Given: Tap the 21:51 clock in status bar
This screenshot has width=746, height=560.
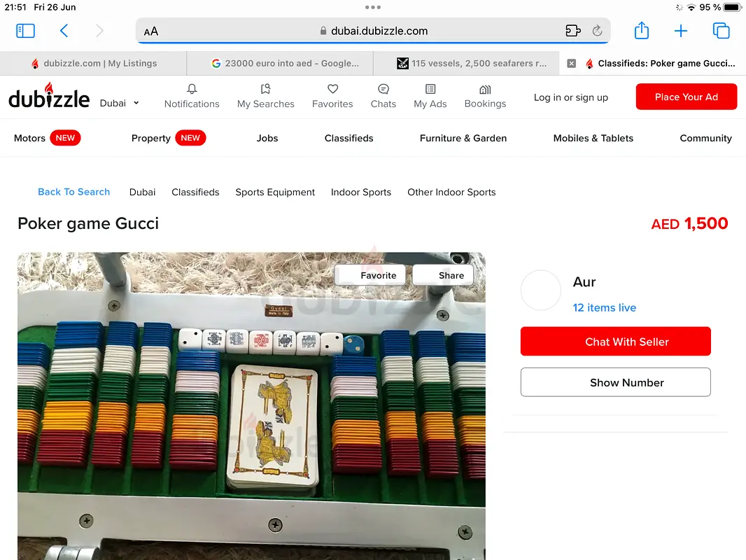Looking at the screenshot, I should [x=15, y=7].
